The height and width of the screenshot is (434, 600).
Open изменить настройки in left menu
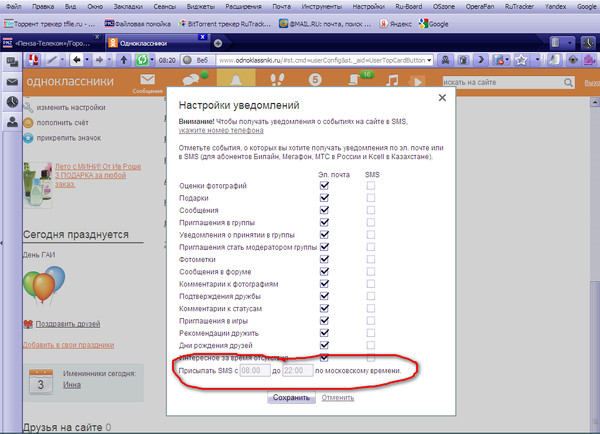(x=71, y=108)
